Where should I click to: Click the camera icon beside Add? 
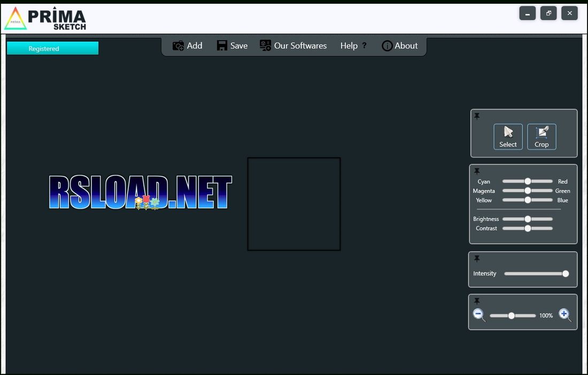(x=177, y=45)
